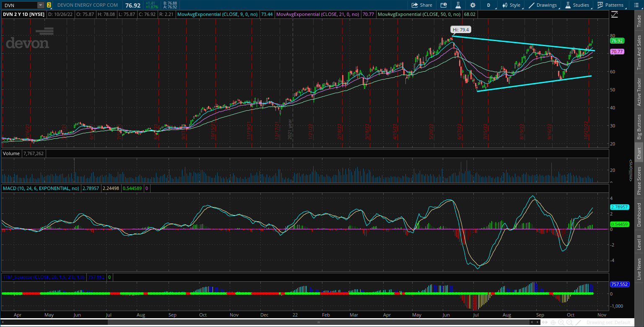Click the zoom out magnifier
The height and width of the screenshot is (327, 644).
569,322
